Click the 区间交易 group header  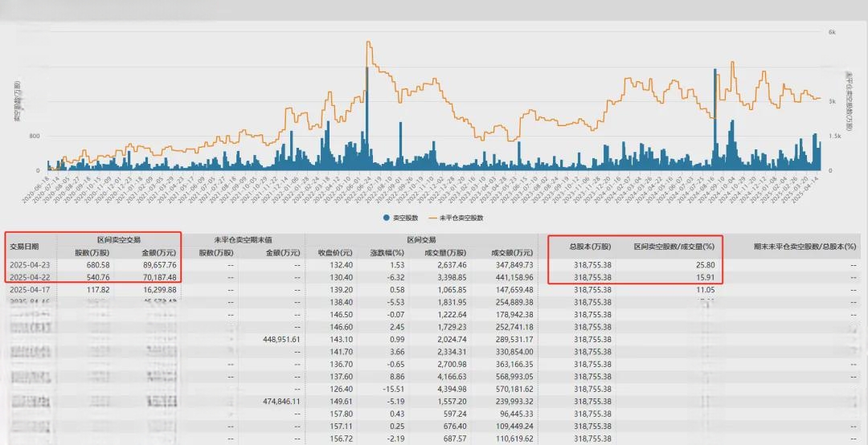tap(421, 239)
